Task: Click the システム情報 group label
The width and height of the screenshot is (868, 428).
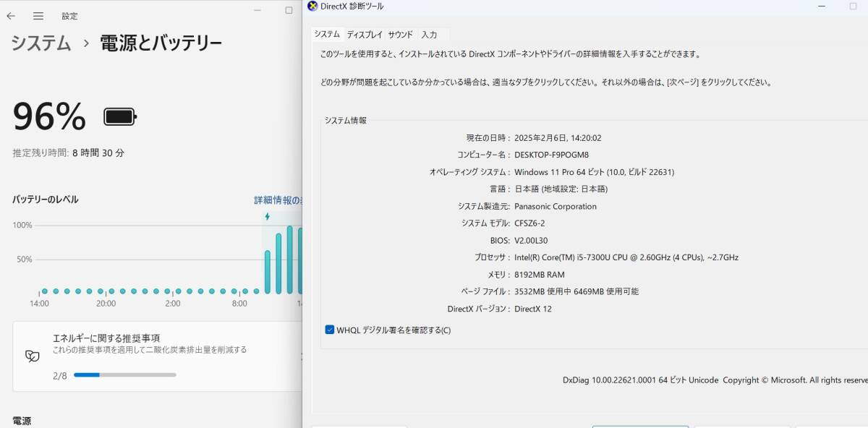Action: coord(345,120)
